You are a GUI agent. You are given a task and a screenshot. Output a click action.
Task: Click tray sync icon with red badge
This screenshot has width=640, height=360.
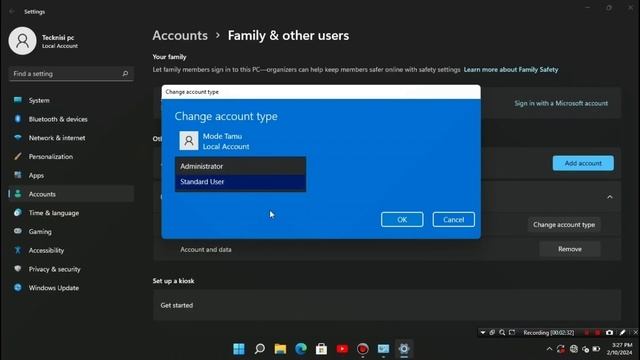(561, 349)
